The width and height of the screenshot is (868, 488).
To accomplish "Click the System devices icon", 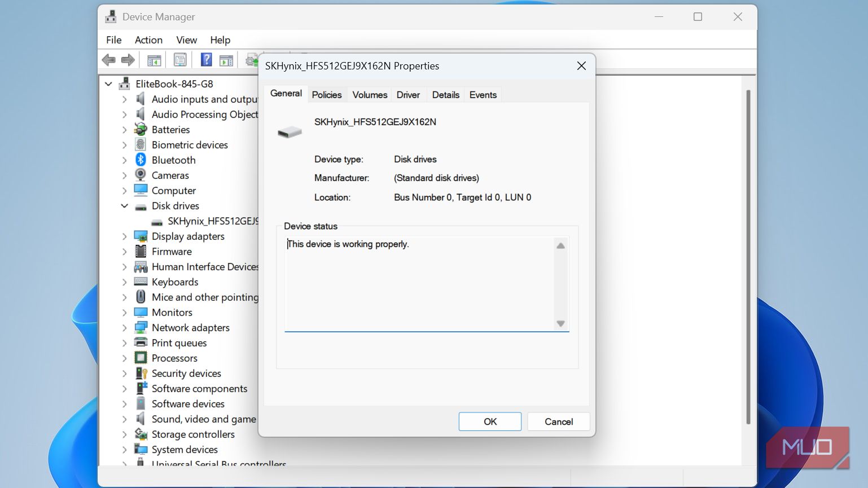I will [x=141, y=449].
